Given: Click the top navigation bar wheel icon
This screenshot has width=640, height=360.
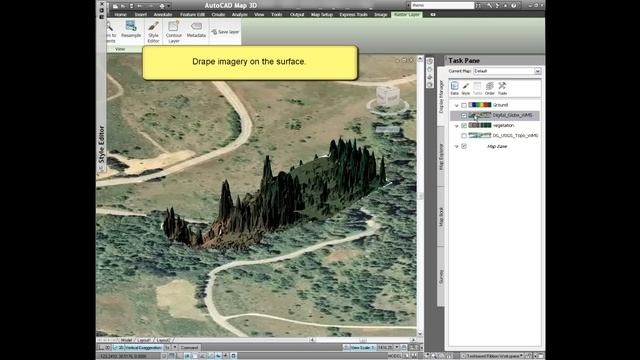Looking at the screenshot, I should [x=430, y=62].
